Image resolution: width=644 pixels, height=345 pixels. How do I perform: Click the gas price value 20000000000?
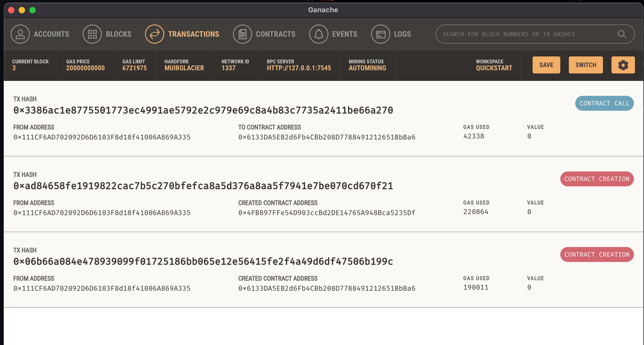coord(86,68)
